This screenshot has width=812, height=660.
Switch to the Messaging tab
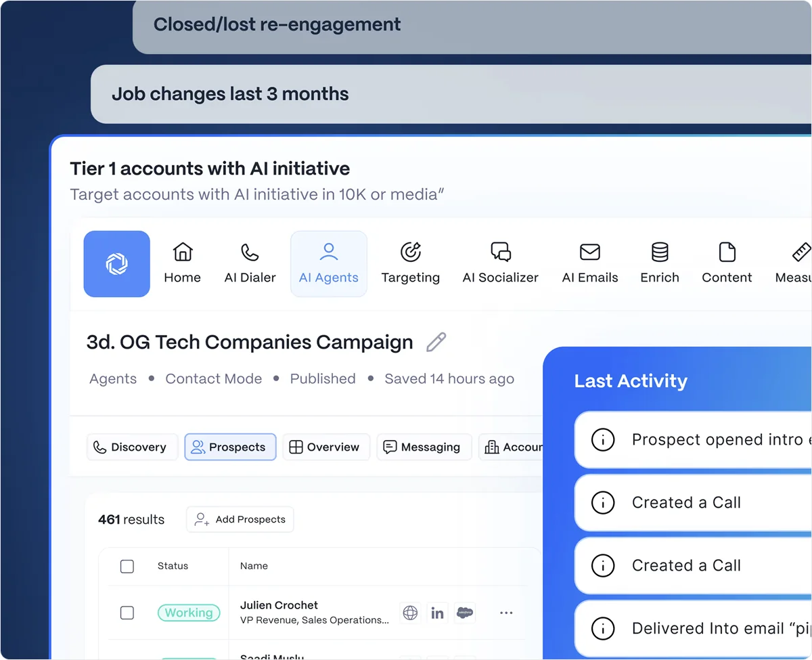pos(424,447)
